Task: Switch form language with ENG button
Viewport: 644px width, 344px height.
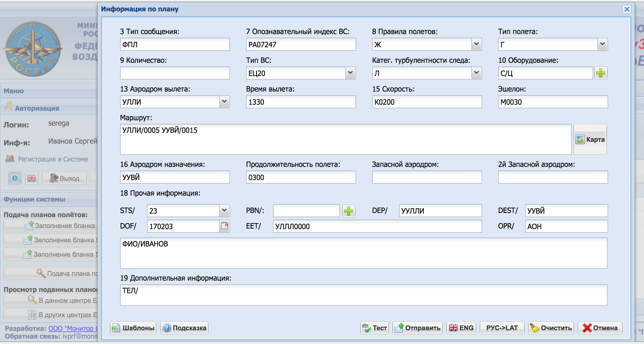Action: (x=461, y=328)
